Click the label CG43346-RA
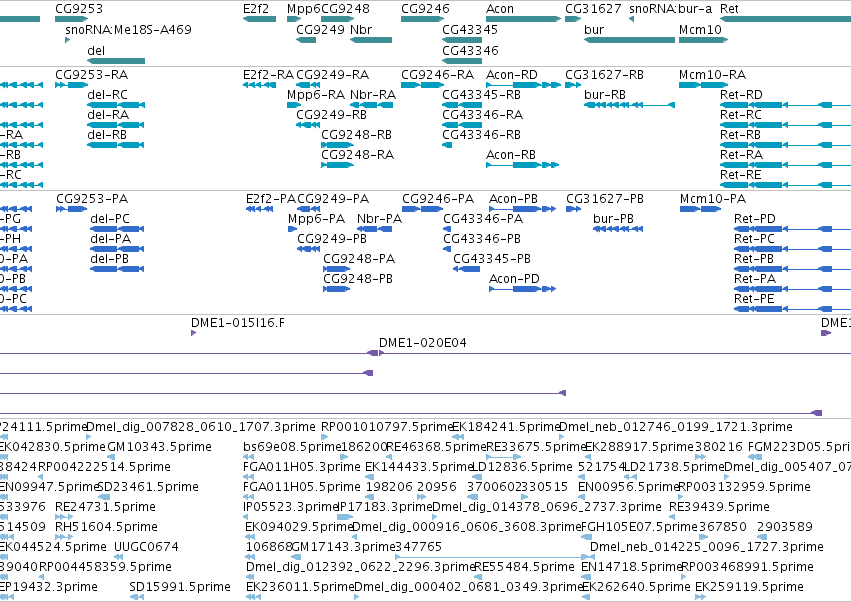 482,115
